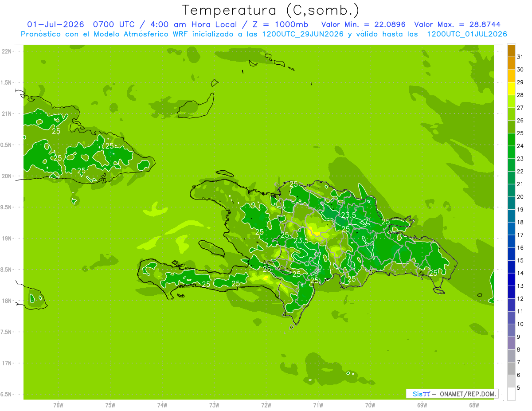Click the "74W" longitude tick label

[x=162, y=405]
